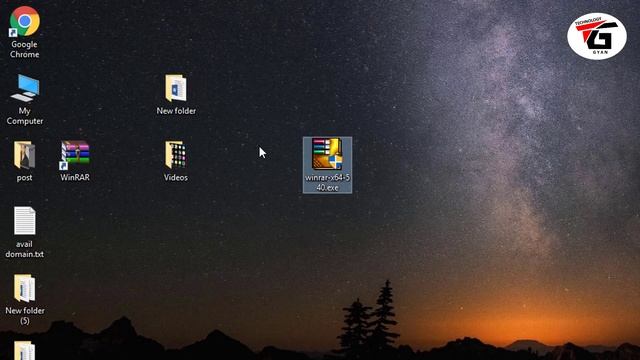Click the 'Google Chrome' name label
The image size is (640, 360).
[x=24, y=49]
